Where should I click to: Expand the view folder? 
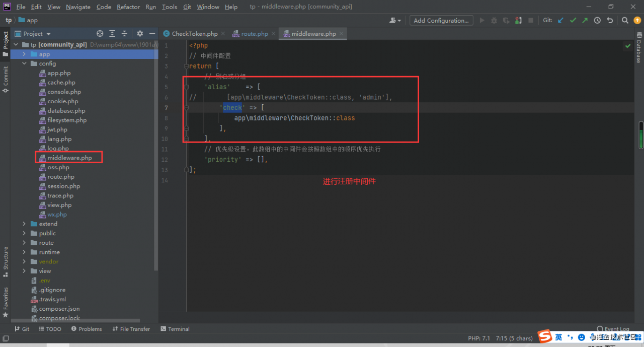click(x=24, y=271)
